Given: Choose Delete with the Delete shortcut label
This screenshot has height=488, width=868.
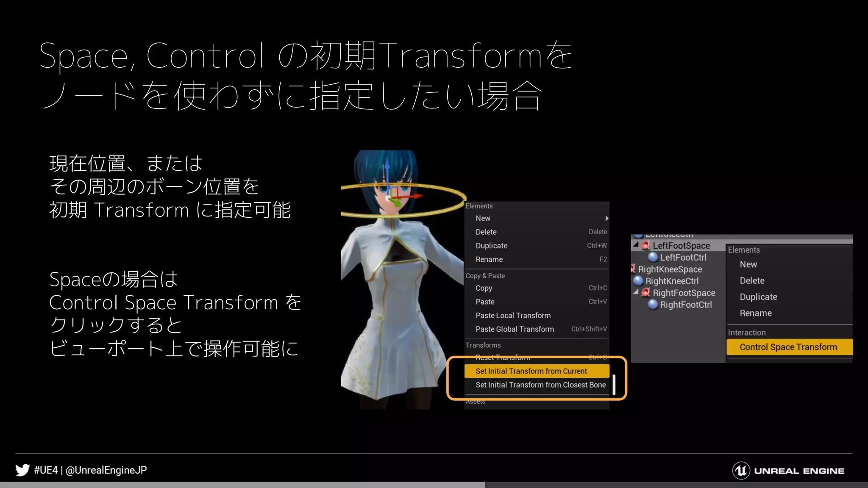Looking at the screenshot, I should (x=537, y=232).
